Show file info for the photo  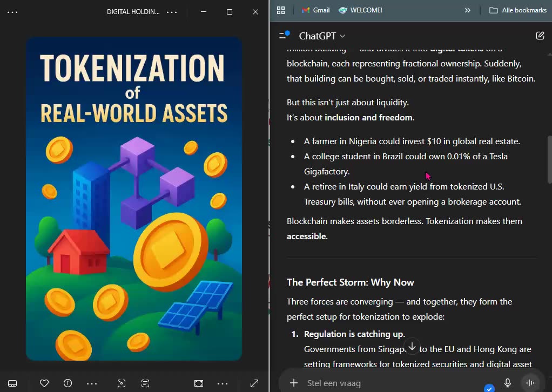(68, 383)
